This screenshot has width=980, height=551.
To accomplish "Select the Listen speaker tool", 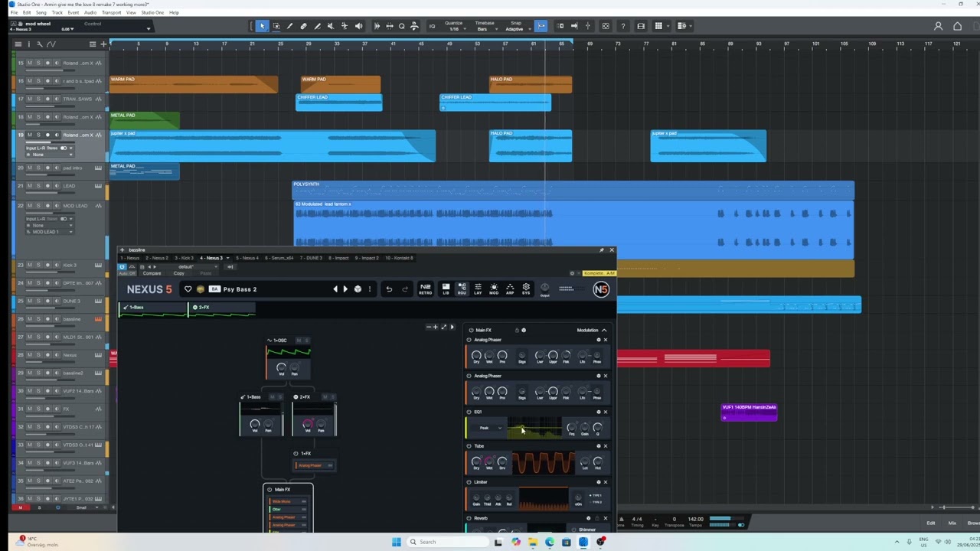I will pos(358,26).
